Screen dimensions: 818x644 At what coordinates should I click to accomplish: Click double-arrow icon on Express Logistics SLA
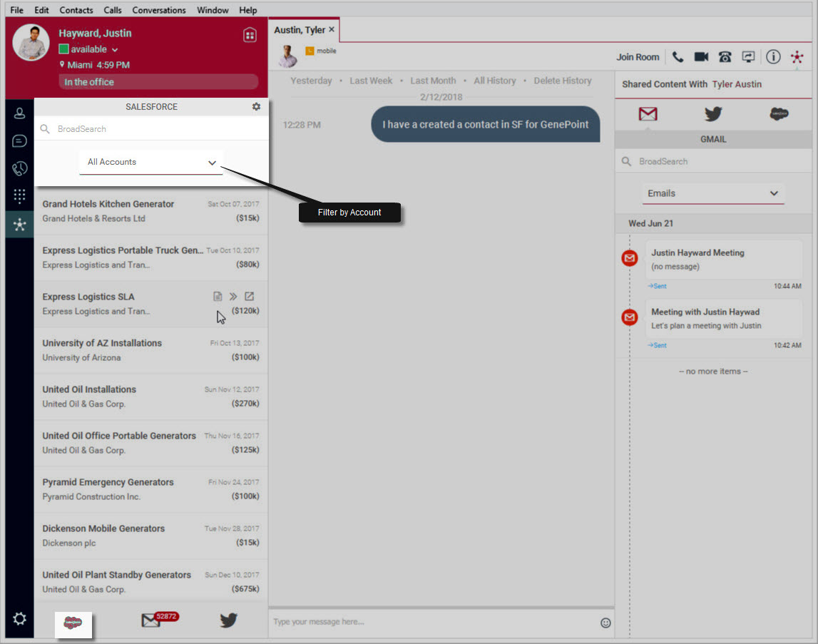pos(233,297)
